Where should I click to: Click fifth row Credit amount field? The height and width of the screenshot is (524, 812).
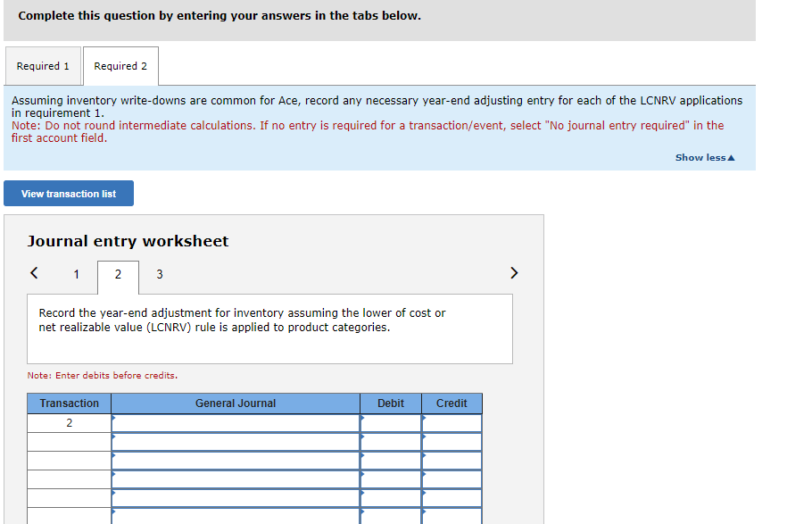pos(452,497)
